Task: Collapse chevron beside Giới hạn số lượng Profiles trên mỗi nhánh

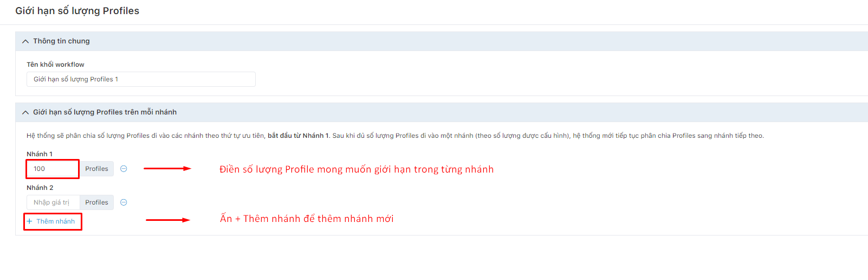Action: click(x=25, y=112)
